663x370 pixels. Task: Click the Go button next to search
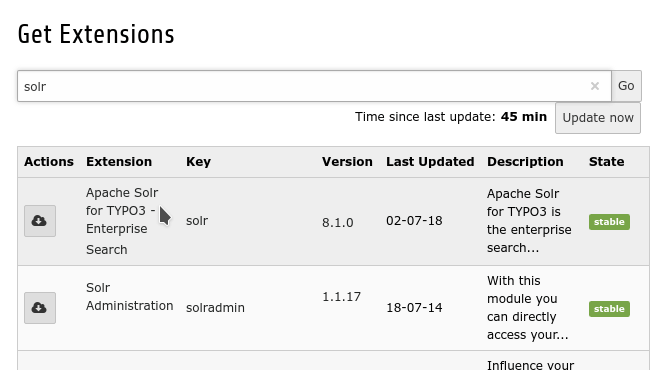pos(626,86)
